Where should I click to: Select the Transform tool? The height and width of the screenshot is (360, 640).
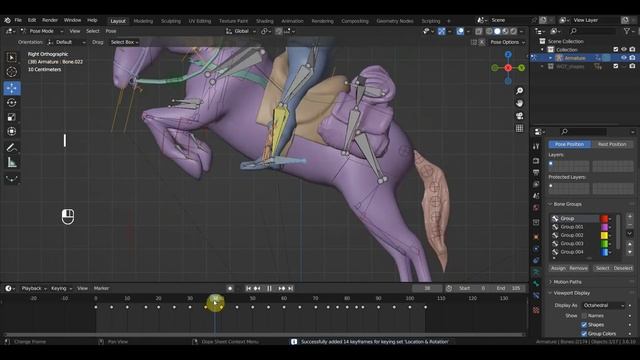click(11, 131)
